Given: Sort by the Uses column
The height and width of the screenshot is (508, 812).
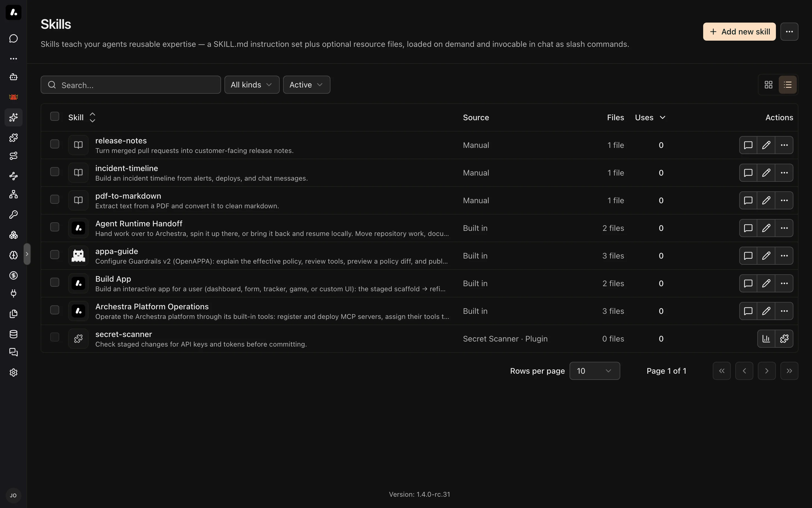Looking at the screenshot, I should (650, 117).
